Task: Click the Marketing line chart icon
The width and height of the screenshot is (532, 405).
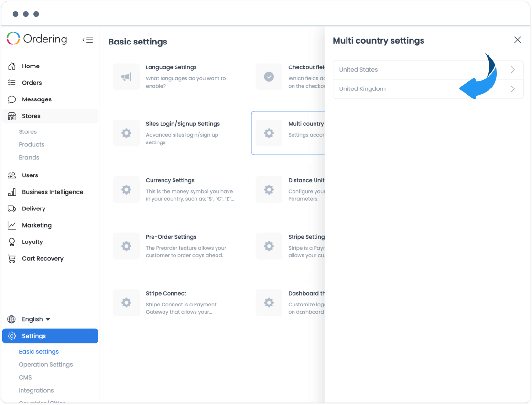Action: point(12,225)
